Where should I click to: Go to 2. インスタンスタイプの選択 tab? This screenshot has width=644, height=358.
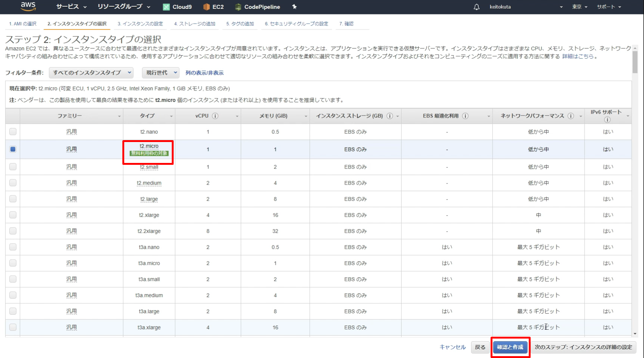tap(77, 24)
